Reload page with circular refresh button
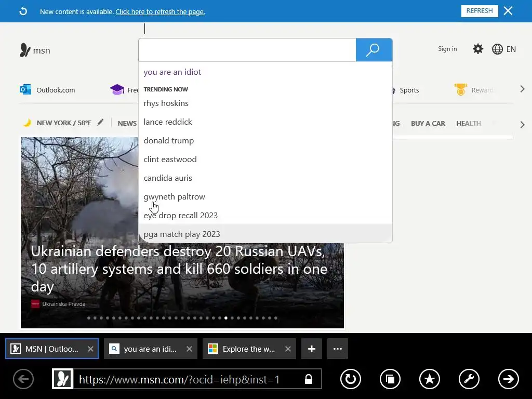The height and width of the screenshot is (399, 532). click(351, 379)
